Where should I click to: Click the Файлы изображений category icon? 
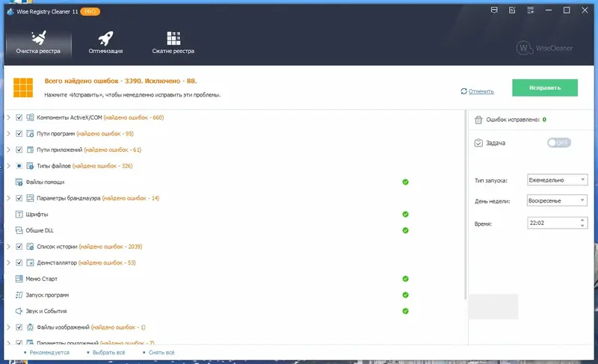(30, 327)
